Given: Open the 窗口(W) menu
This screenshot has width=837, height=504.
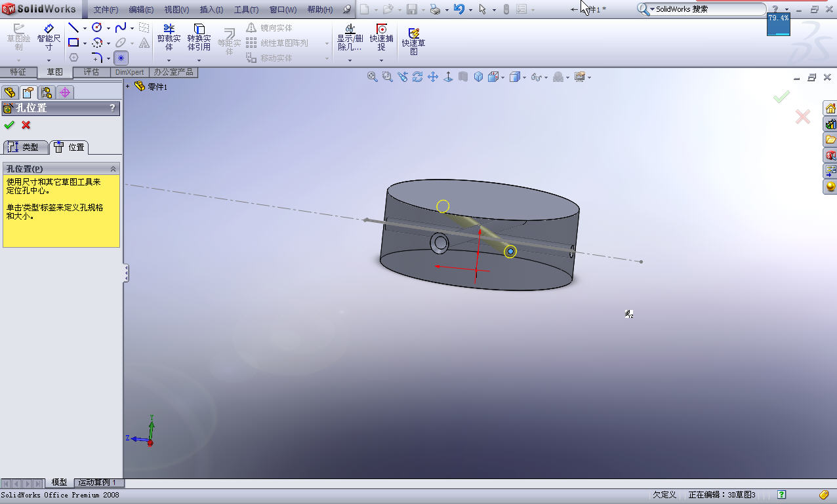Looking at the screenshot, I should tap(283, 10).
